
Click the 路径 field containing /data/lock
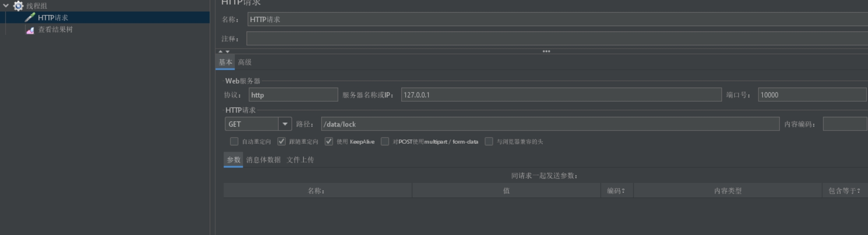coord(550,124)
